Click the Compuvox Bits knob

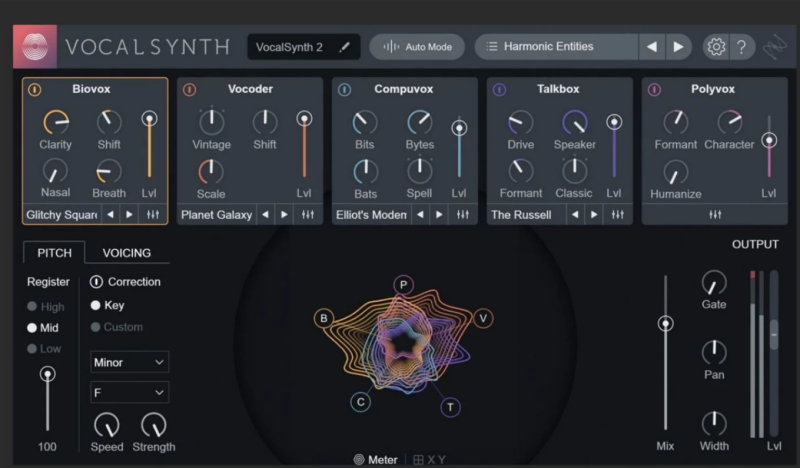[365, 122]
